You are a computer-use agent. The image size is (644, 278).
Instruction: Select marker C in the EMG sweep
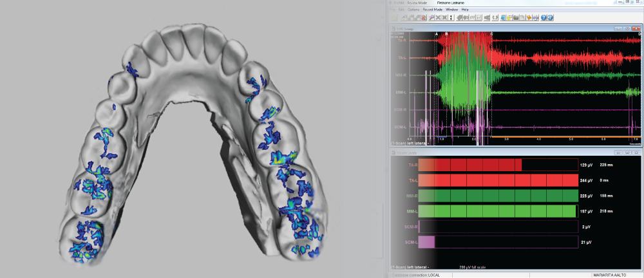pos(491,34)
